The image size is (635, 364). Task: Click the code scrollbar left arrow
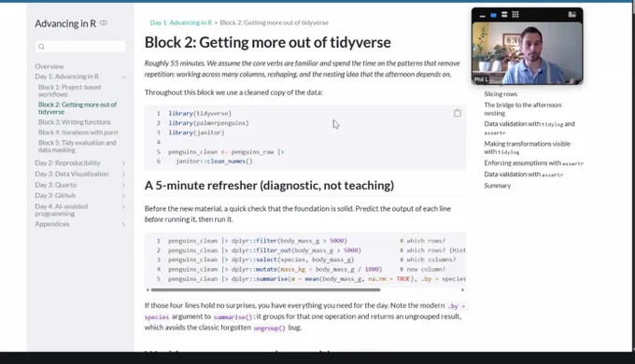pyautogui.click(x=148, y=290)
